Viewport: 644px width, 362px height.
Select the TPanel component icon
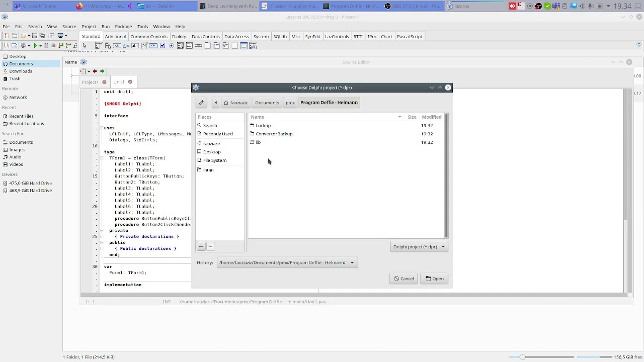[x=234, y=45]
